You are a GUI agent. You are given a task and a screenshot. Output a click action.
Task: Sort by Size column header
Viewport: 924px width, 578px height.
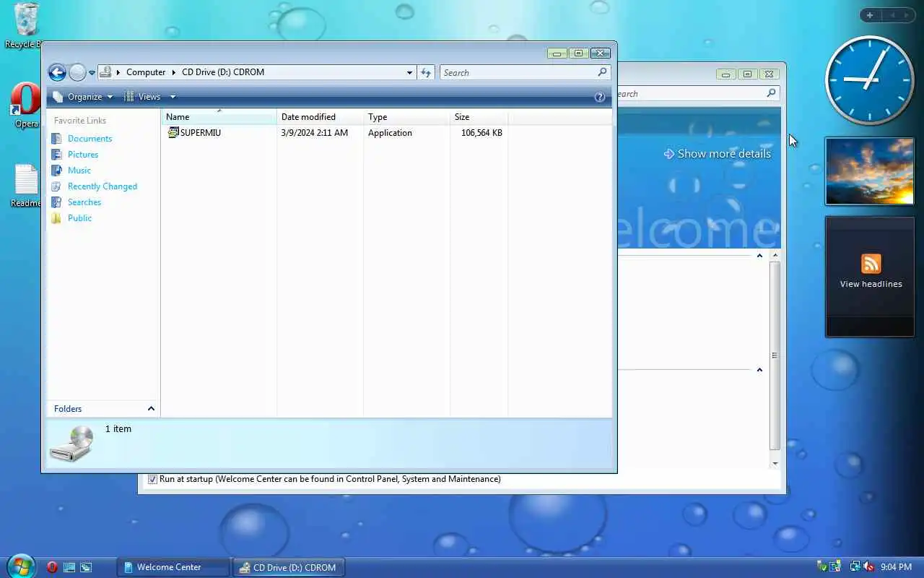pos(479,117)
